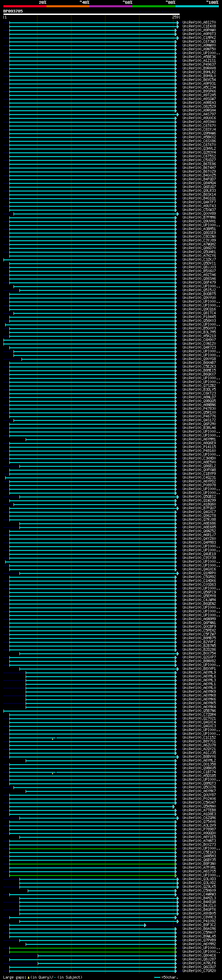Select hit label UniRef100_A9PAW0

pyautogui.click(x=199, y=30)
